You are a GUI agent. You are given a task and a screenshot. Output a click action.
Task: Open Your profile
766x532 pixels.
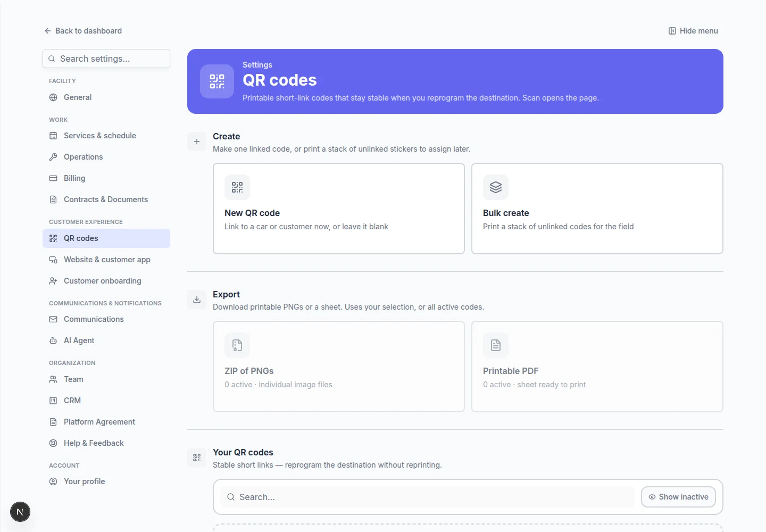(106, 481)
